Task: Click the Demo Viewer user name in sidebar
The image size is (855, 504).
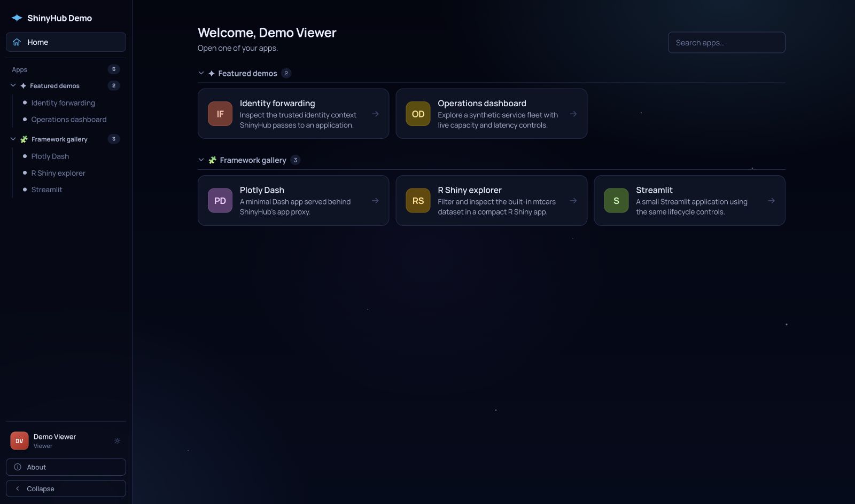Action: click(55, 437)
